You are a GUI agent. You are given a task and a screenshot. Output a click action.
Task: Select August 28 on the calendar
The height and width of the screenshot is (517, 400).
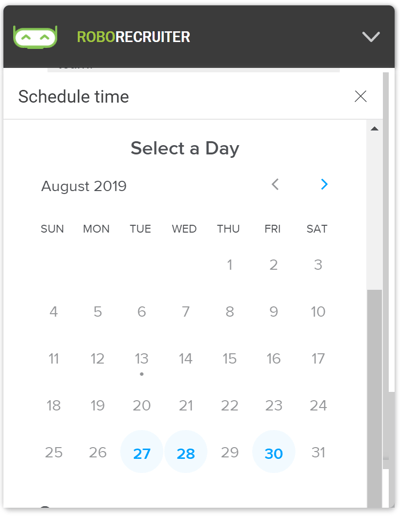pos(186,452)
